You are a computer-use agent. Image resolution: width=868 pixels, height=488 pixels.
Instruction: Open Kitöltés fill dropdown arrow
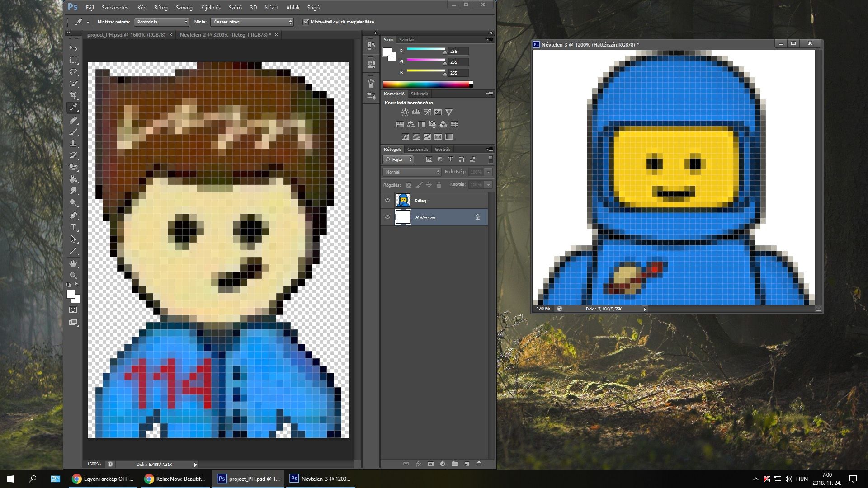coord(488,185)
